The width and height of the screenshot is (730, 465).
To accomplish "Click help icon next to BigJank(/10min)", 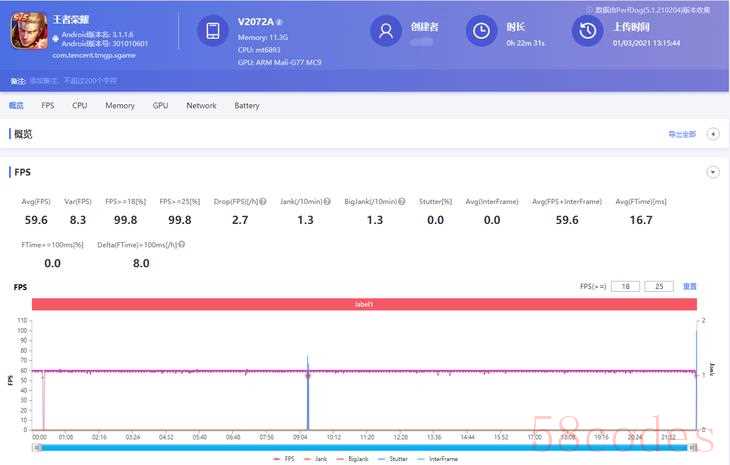I will click(400, 202).
